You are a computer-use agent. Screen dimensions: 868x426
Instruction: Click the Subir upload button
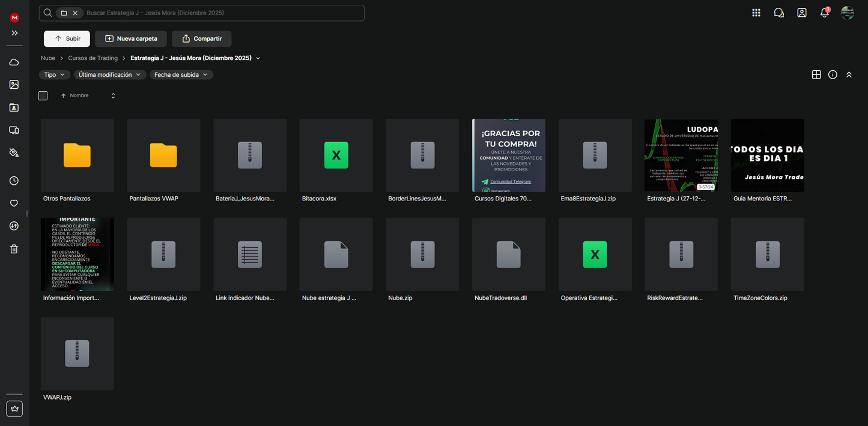point(67,39)
